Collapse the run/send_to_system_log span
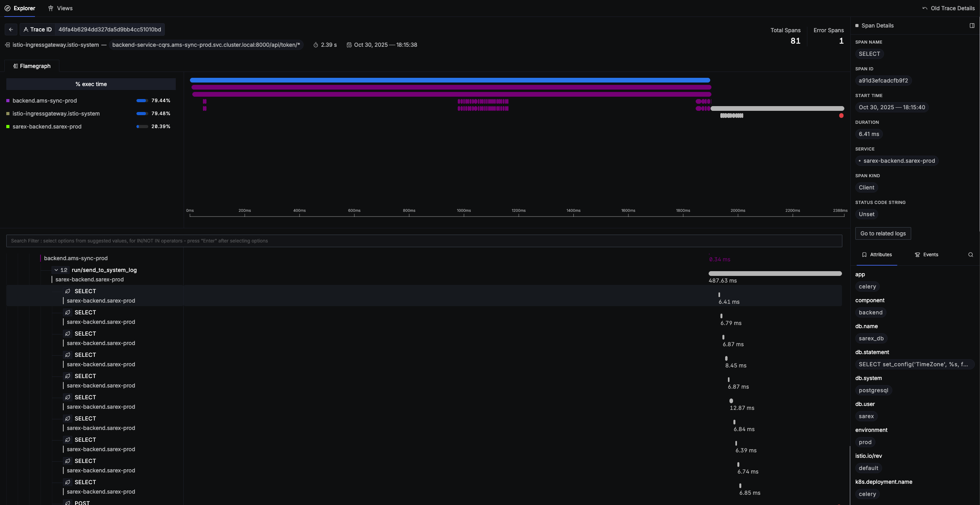Screen dimensions: 980x505 point(56,270)
